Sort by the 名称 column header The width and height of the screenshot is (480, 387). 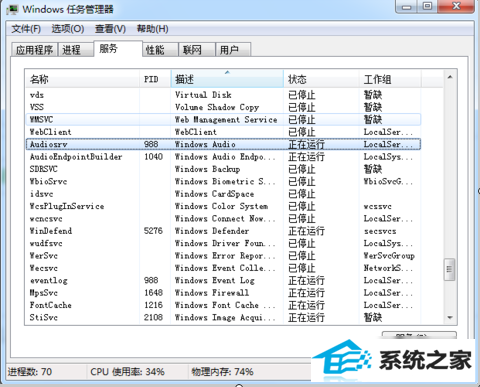[82, 79]
